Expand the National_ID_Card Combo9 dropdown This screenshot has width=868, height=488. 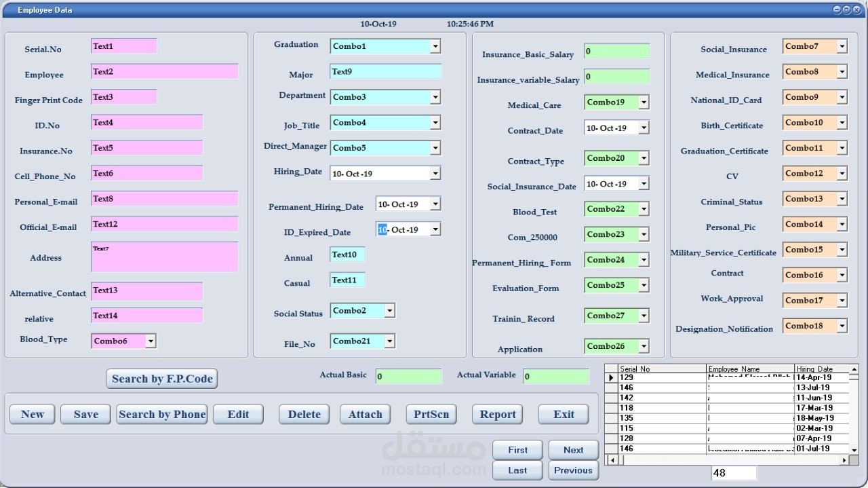[x=842, y=97]
